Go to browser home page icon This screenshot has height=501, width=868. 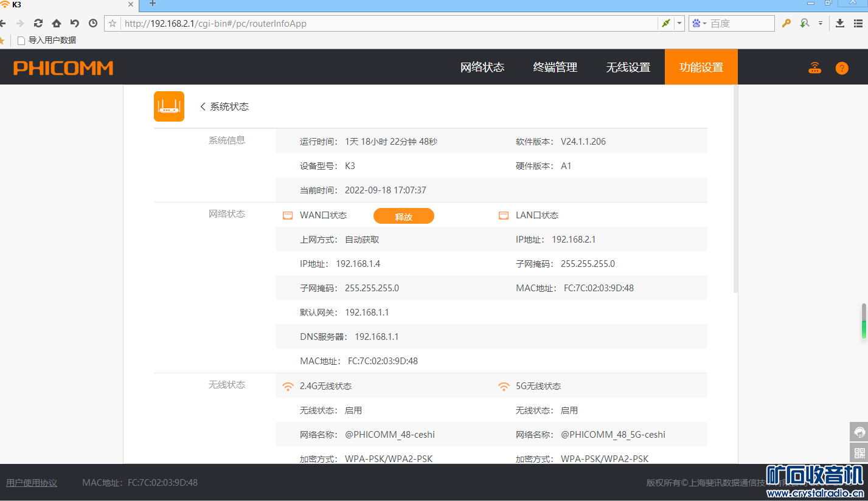pos(57,23)
